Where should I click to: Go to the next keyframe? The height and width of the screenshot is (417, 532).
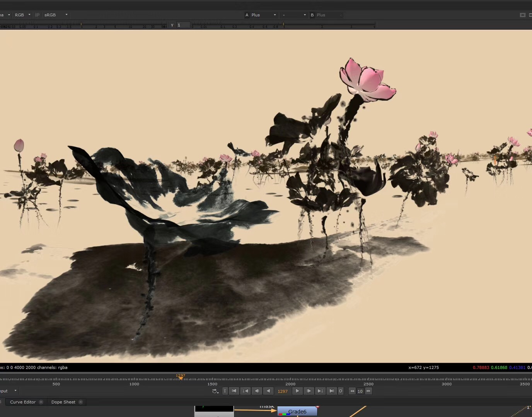320,391
